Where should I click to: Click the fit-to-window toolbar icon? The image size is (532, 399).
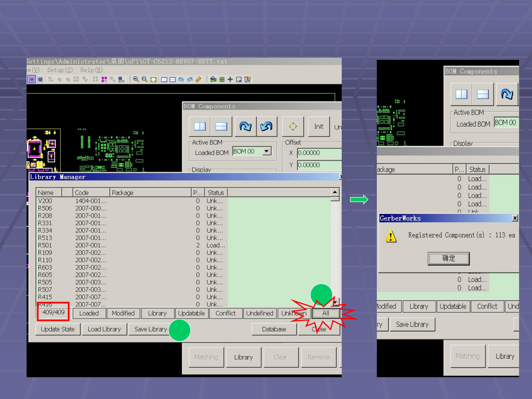pyautogui.click(x=153, y=79)
